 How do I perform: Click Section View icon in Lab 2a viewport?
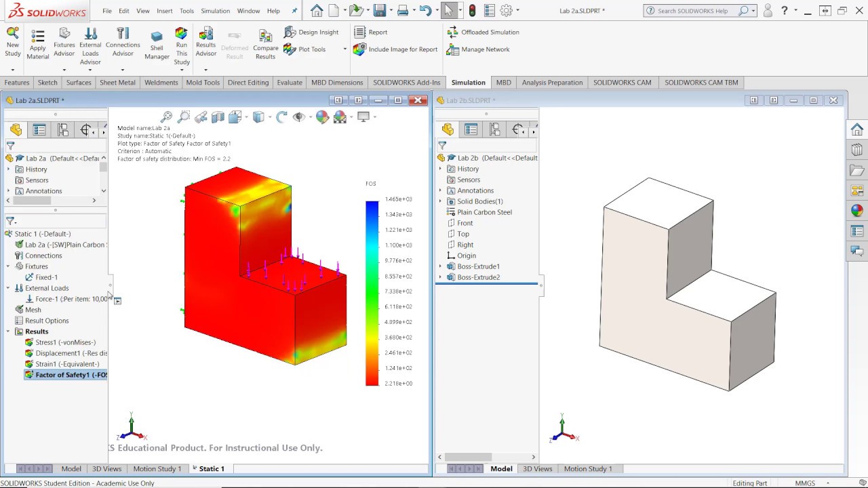coord(218,117)
